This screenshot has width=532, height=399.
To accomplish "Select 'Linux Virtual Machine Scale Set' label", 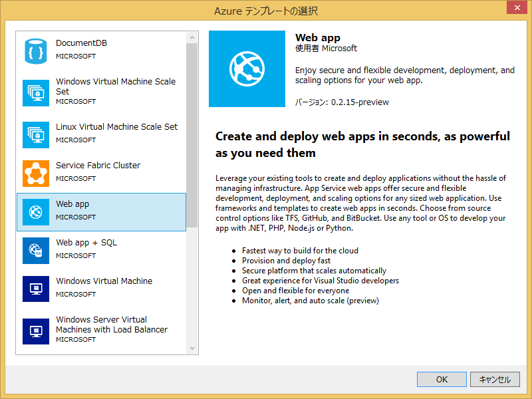I will coord(117,127).
